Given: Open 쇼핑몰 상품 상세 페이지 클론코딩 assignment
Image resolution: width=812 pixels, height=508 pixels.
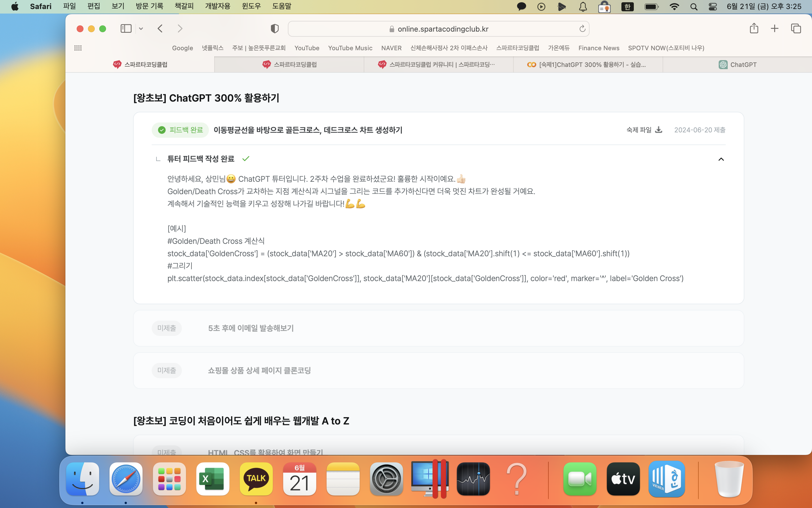Looking at the screenshot, I should coord(438,371).
